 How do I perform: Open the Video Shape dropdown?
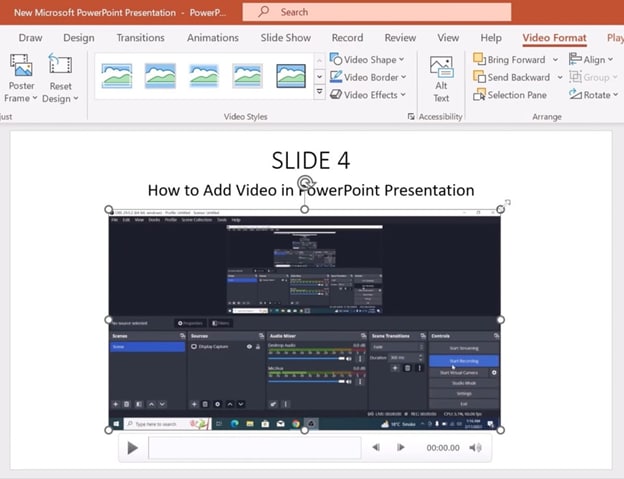click(x=367, y=60)
